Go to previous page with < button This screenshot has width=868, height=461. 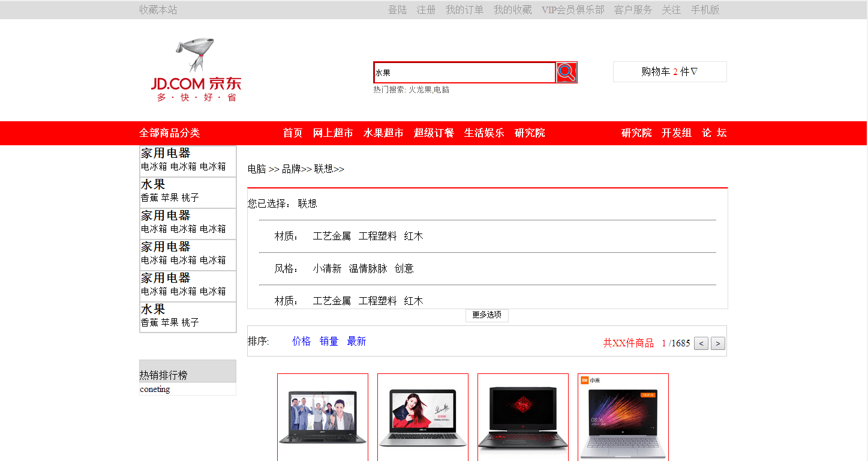click(701, 343)
